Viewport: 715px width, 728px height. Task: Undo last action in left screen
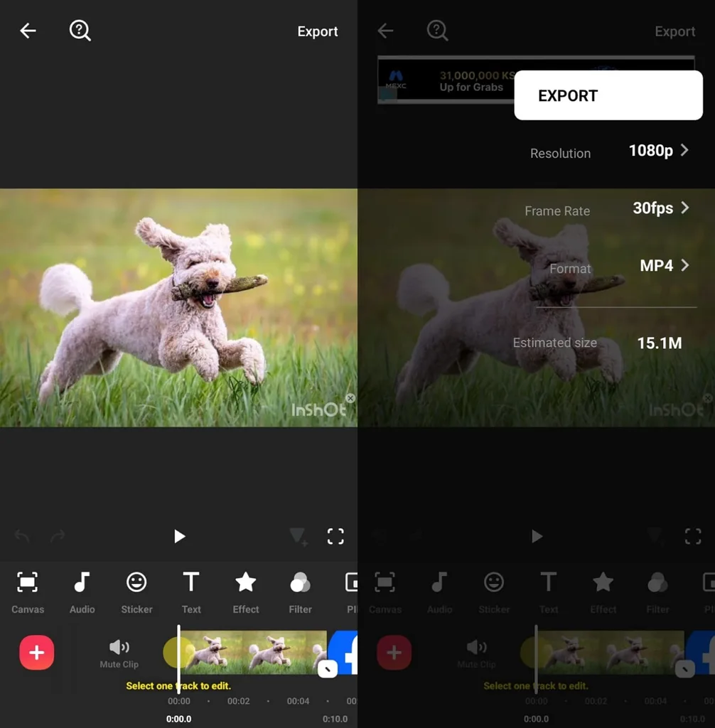[x=22, y=536]
